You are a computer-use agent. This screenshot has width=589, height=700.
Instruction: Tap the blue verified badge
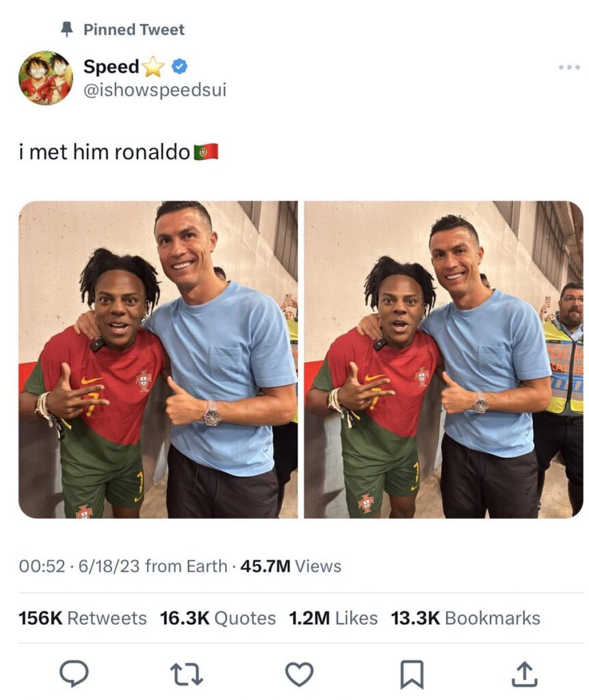[x=179, y=66]
